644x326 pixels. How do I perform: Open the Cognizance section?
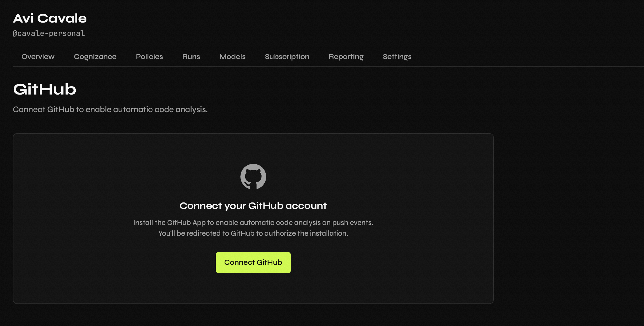(95, 57)
